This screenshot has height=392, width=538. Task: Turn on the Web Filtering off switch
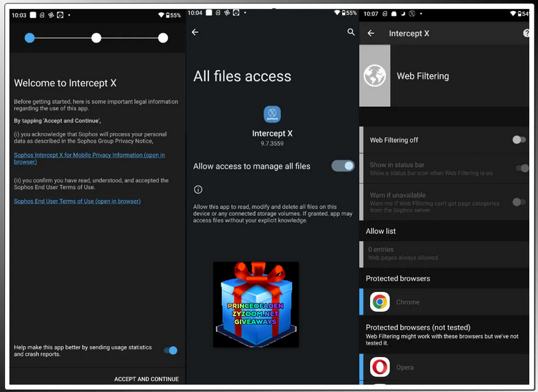tap(519, 140)
